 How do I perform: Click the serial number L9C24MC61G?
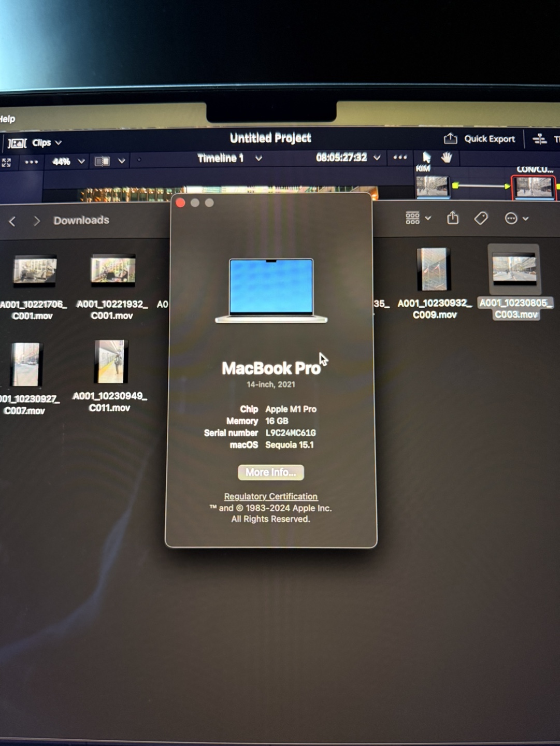[x=291, y=433]
